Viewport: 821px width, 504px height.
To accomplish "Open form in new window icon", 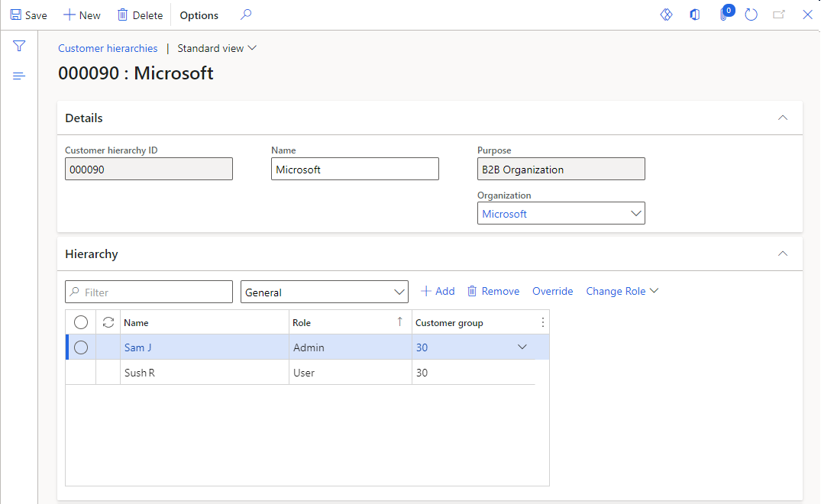I will (779, 15).
